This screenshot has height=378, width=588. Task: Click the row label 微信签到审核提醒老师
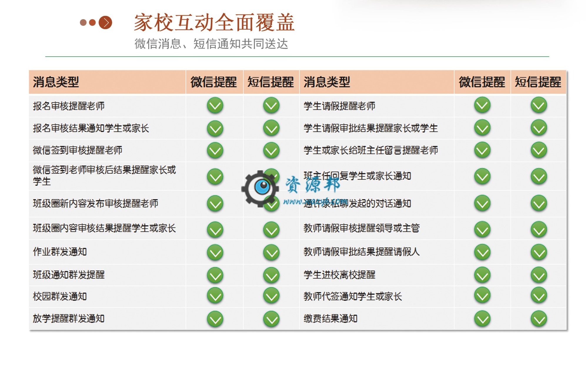coord(78,150)
